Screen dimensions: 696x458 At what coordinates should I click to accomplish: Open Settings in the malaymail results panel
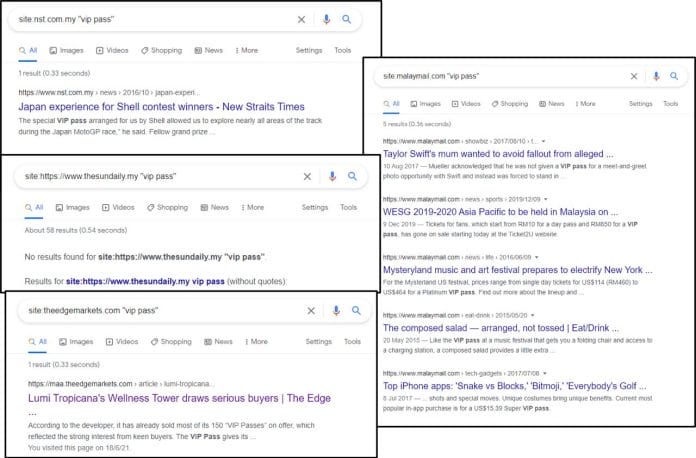[x=640, y=104]
